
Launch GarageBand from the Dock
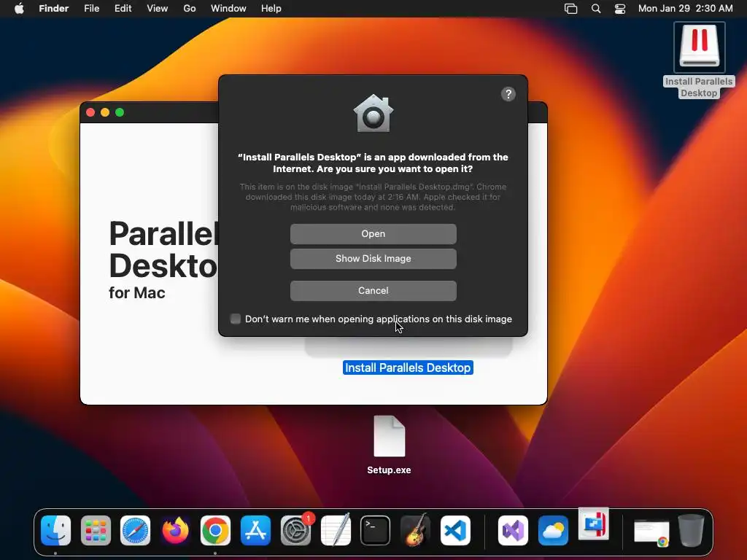coord(415,529)
